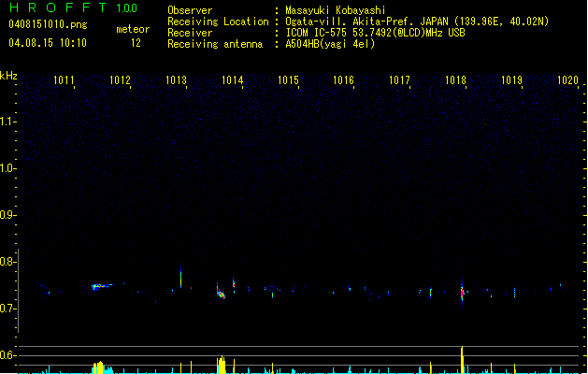Image resolution: width=588 pixels, height=374 pixels.
Task: Click the timestamp 04.08.15 10:10
Action: (48, 43)
